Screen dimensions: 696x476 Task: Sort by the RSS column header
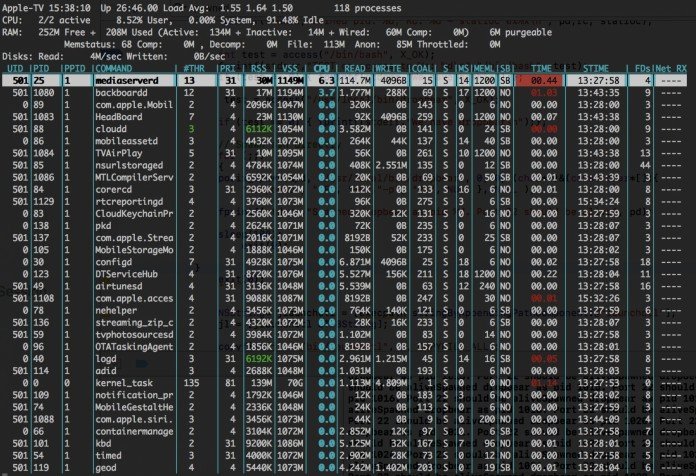[x=258, y=68]
